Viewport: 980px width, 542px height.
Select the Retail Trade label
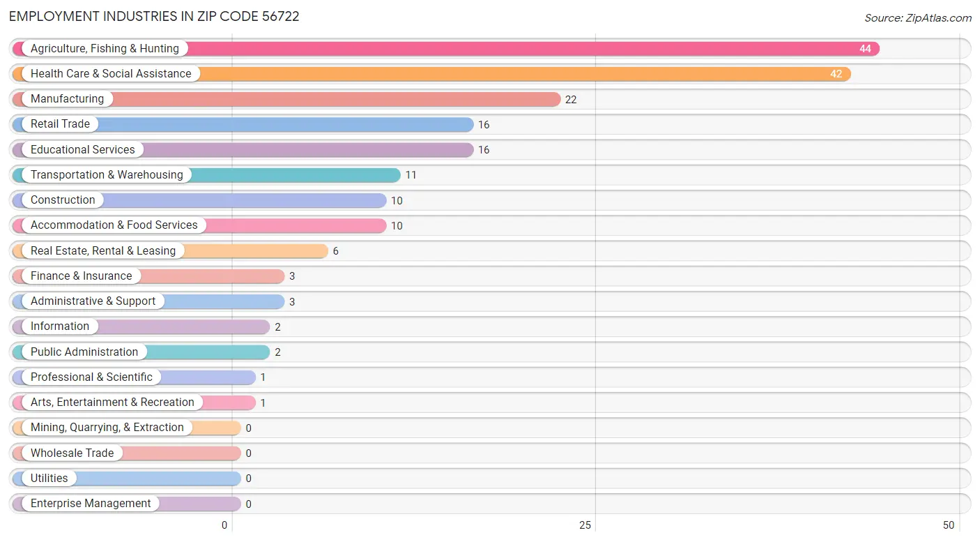[60, 124]
